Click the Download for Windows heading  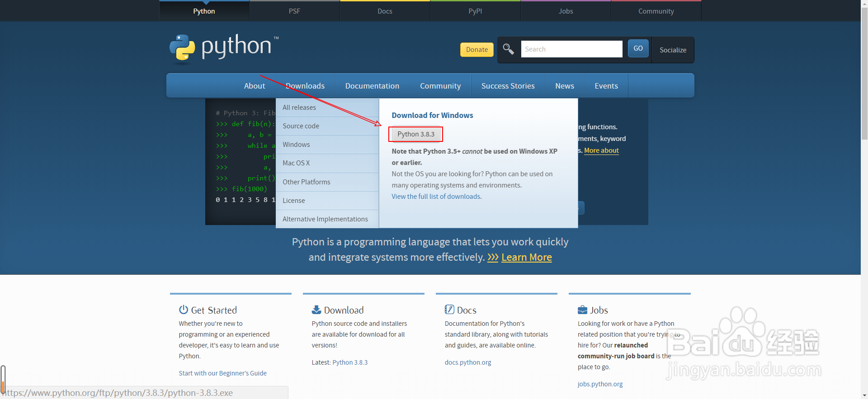click(432, 115)
